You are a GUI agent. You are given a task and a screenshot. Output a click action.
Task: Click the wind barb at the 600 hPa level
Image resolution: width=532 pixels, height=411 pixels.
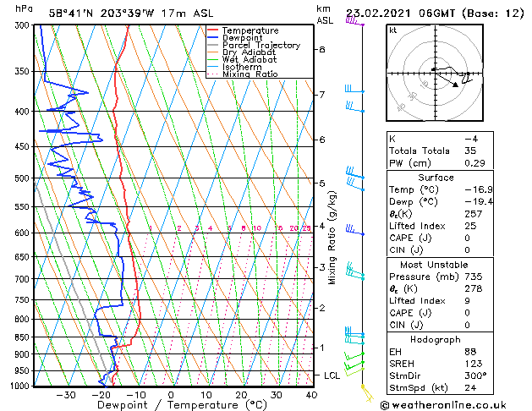tap(355, 230)
